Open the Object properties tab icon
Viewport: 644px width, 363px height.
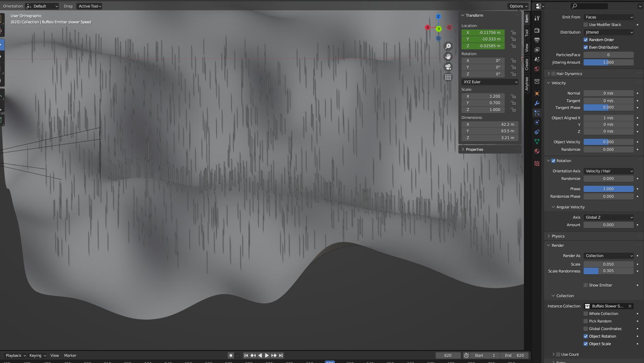click(537, 94)
